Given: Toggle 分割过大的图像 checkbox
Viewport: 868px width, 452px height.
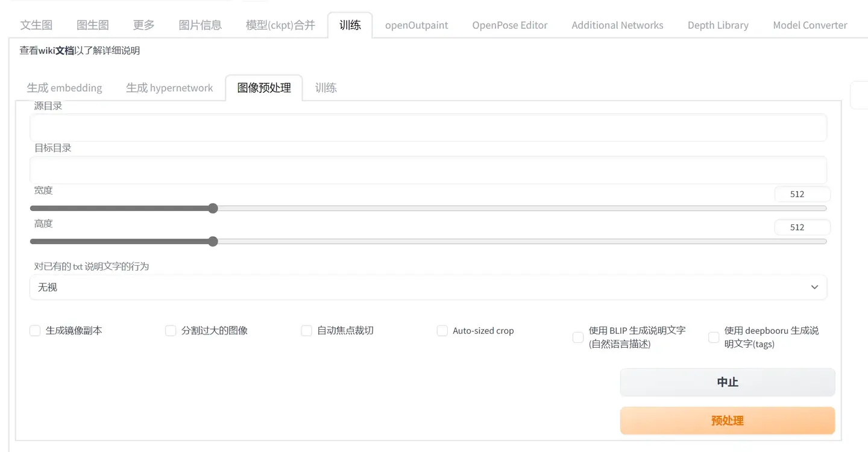Looking at the screenshot, I should click(171, 331).
